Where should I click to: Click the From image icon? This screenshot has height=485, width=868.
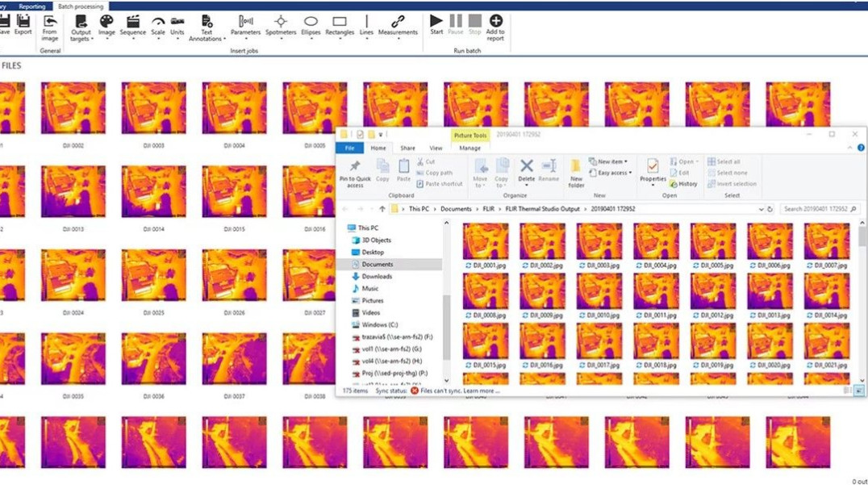pyautogui.click(x=48, y=22)
